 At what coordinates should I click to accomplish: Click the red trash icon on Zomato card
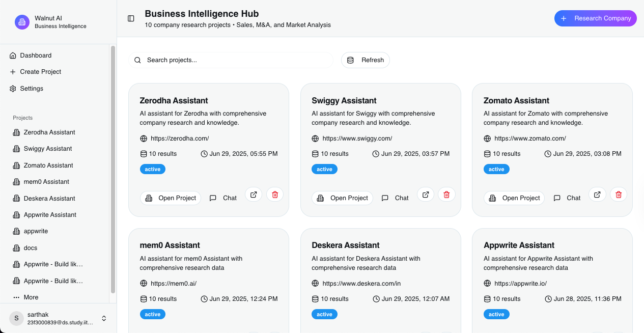[619, 195]
